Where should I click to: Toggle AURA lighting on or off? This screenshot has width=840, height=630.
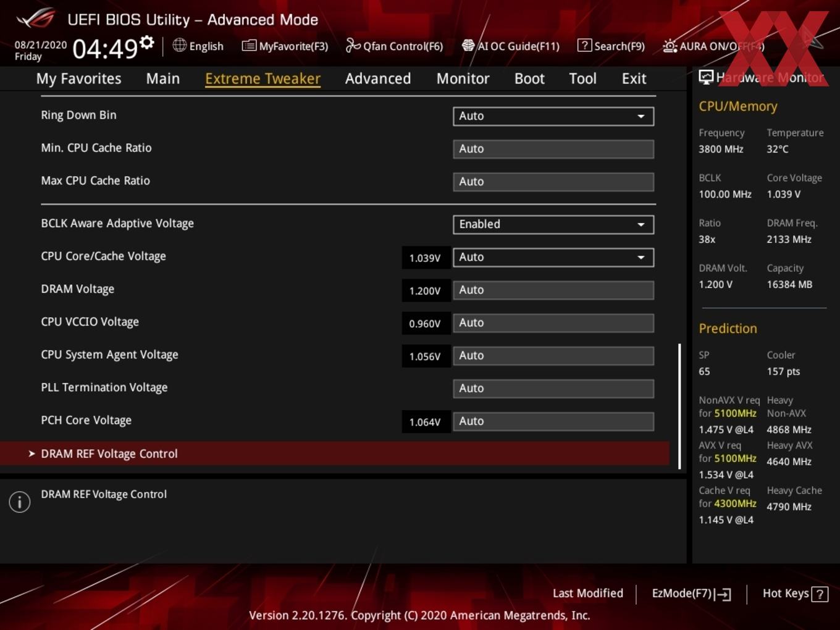pos(713,46)
